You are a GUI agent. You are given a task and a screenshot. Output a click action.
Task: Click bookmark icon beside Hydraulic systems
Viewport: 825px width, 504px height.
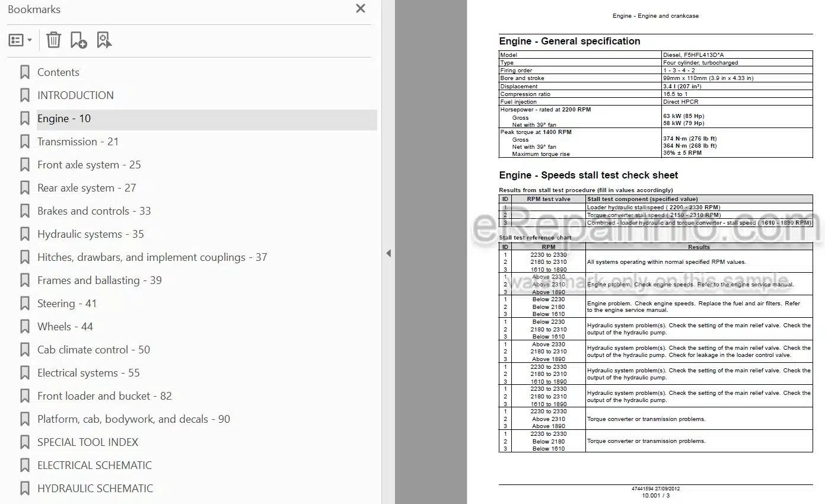24,234
